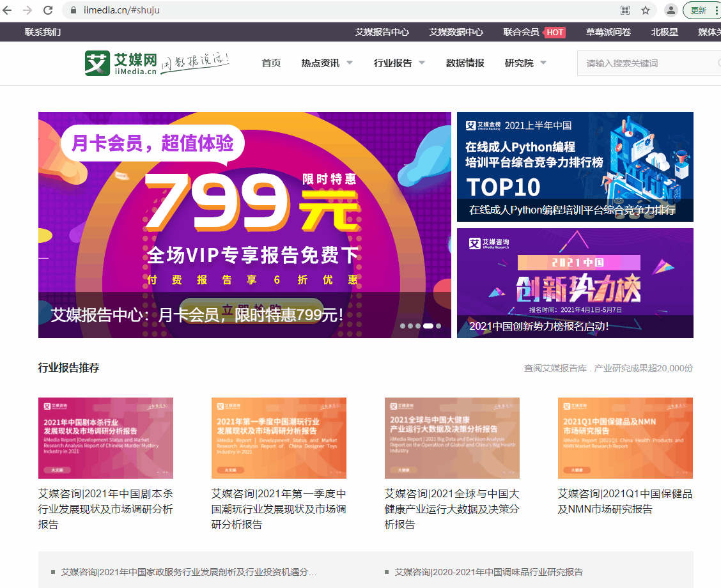Open 艾媒数据中心 in the top bar

coord(456,32)
